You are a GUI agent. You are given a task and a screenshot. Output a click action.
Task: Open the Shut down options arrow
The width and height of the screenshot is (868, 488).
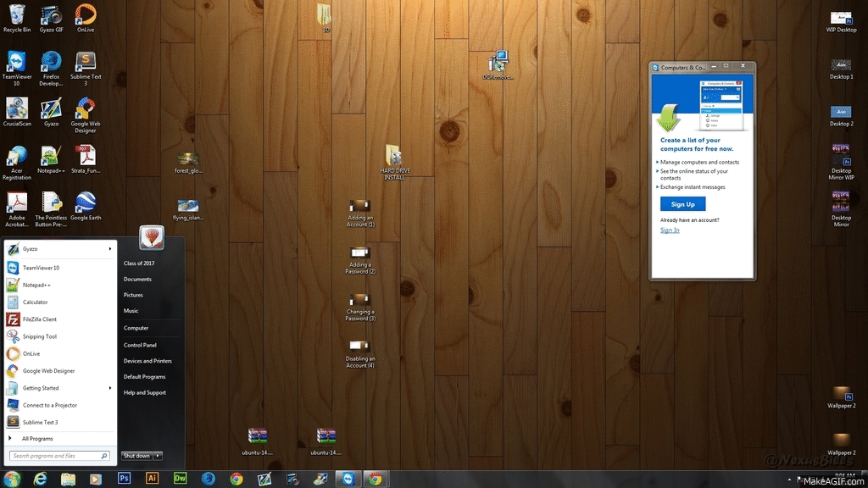coord(158,456)
